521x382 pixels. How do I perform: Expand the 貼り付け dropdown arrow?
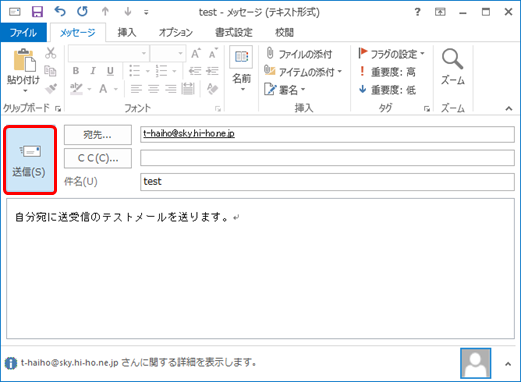25,91
